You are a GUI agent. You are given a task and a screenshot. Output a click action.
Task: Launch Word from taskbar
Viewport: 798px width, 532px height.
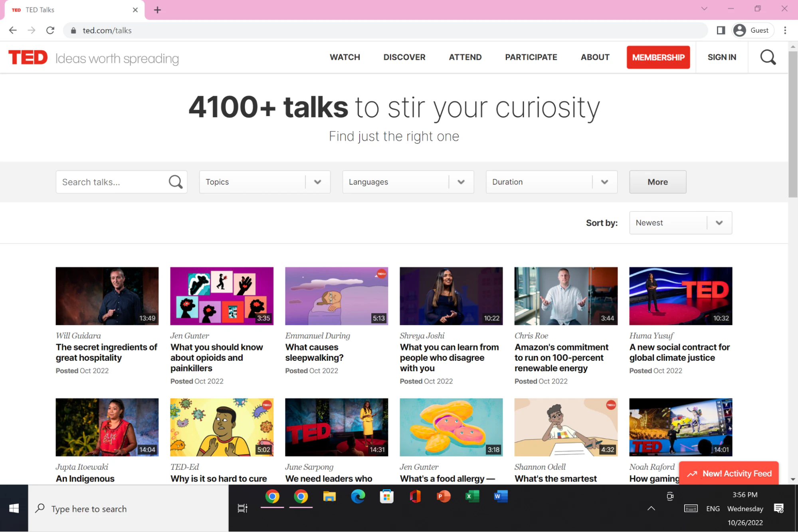[501, 496]
